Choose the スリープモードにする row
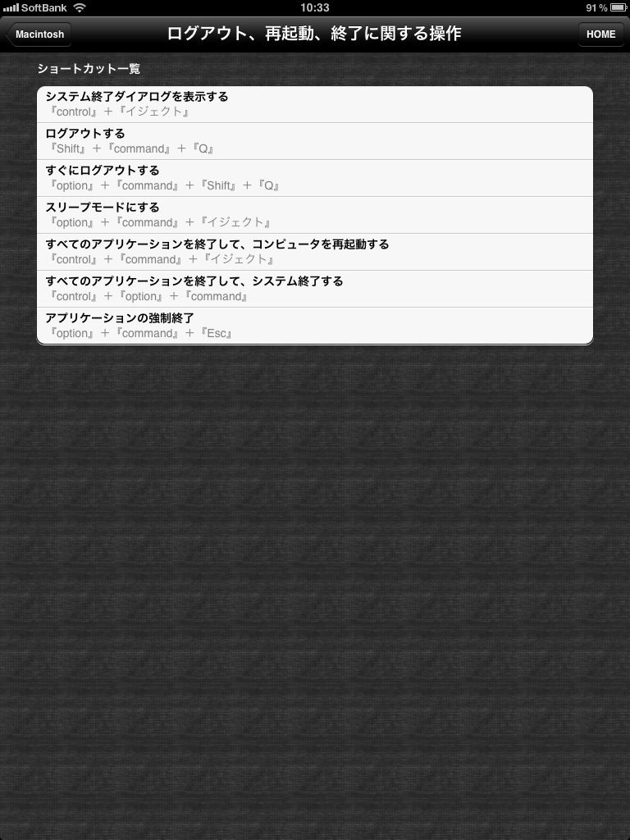Screen dimensions: 630x840 [315, 216]
